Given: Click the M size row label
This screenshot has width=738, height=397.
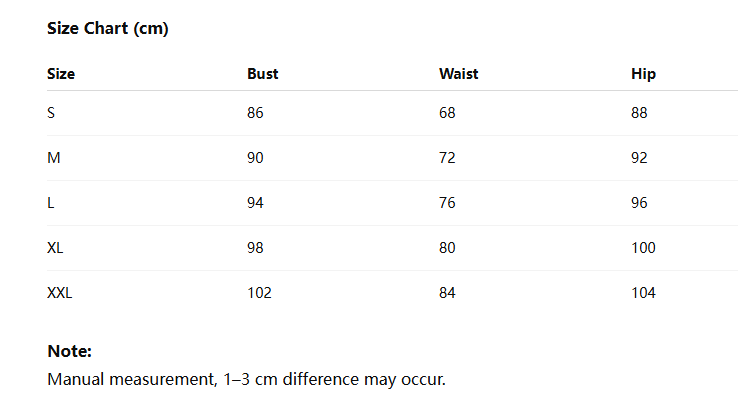Looking at the screenshot, I should click(54, 158).
